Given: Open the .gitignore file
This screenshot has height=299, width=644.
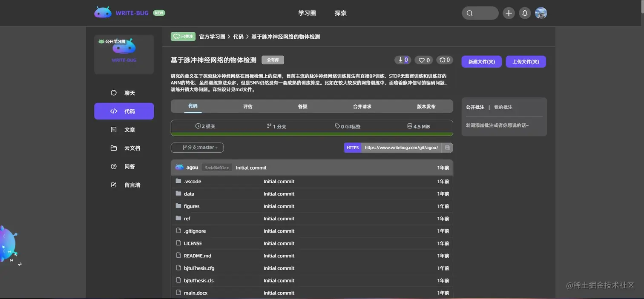Looking at the screenshot, I should point(195,231).
